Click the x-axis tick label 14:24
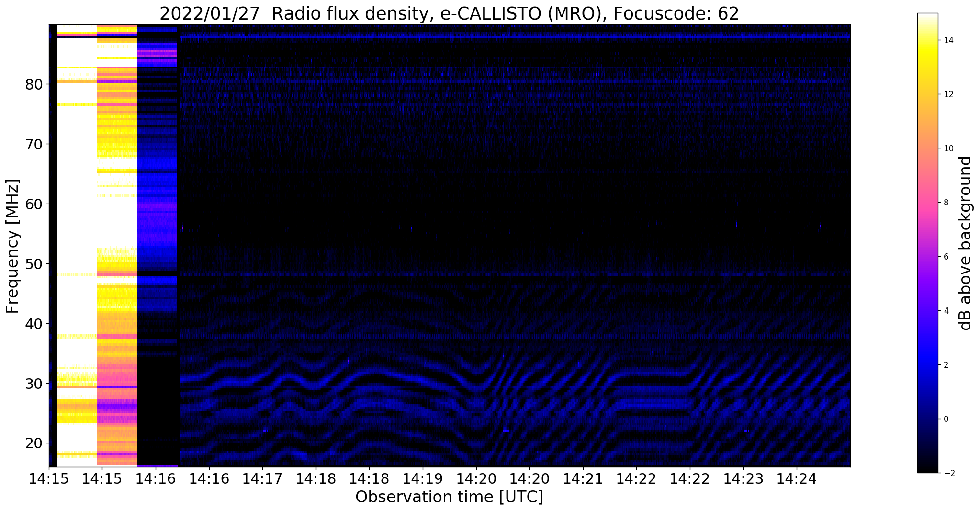The image size is (980, 511). click(x=797, y=478)
